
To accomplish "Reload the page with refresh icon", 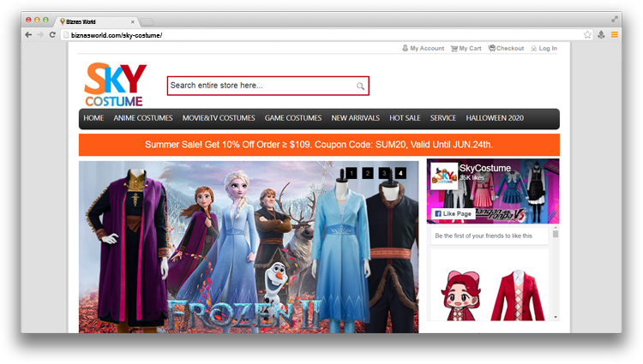I will pos(52,35).
